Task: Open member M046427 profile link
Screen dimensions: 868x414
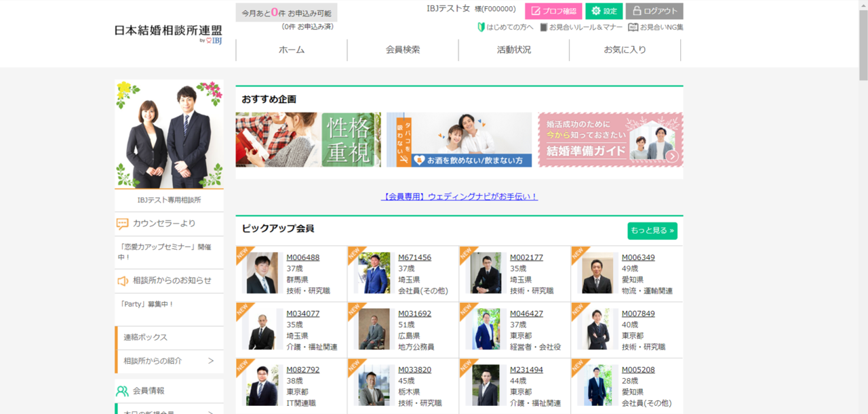Action: coord(526,314)
